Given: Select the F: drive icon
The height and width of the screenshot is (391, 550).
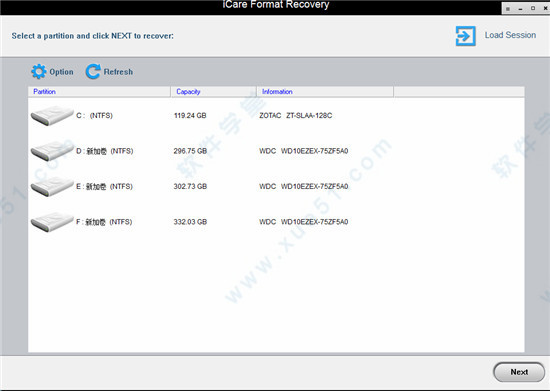Looking at the screenshot, I should pos(52,222).
